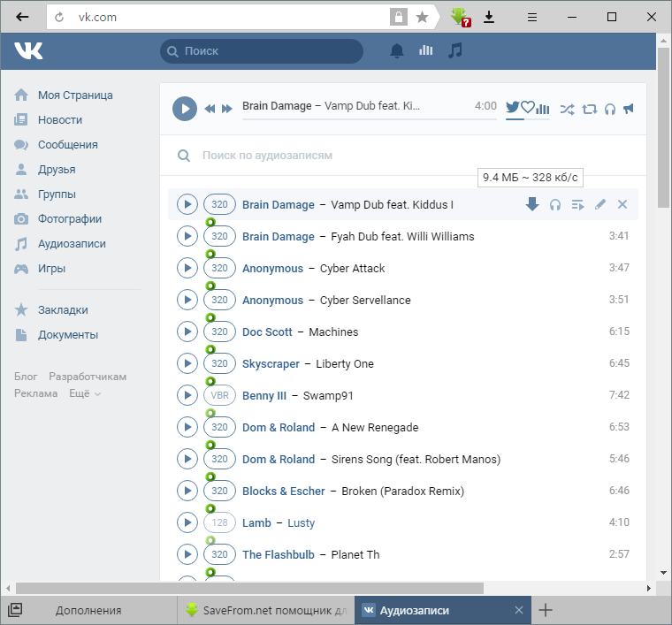Click the player progress bar

pos(369,119)
